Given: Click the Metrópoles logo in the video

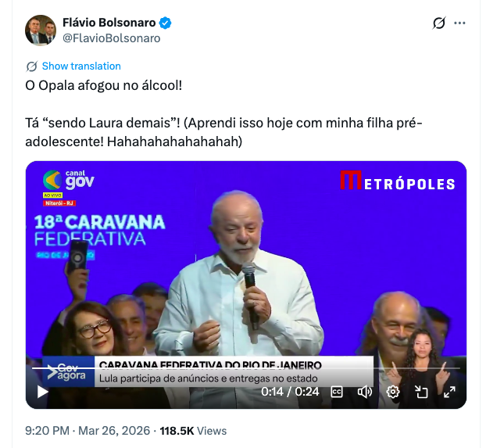Looking at the screenshot, I should (397, 181).
